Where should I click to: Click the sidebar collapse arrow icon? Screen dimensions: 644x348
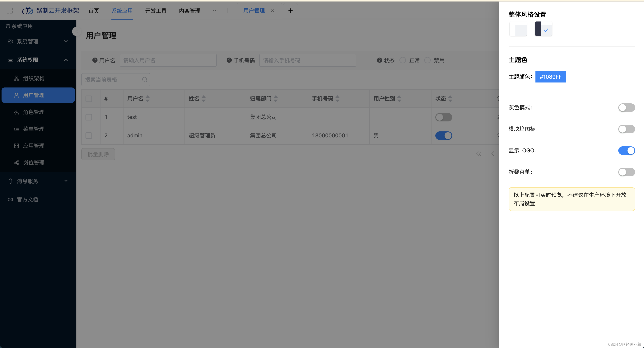pos(77,31)
